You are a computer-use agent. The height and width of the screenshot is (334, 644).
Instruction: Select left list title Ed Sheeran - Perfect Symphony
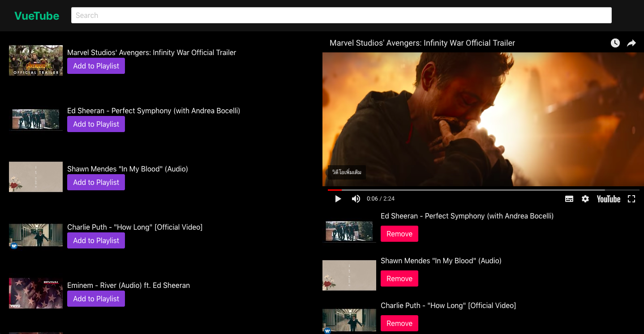tap(154, 111)
